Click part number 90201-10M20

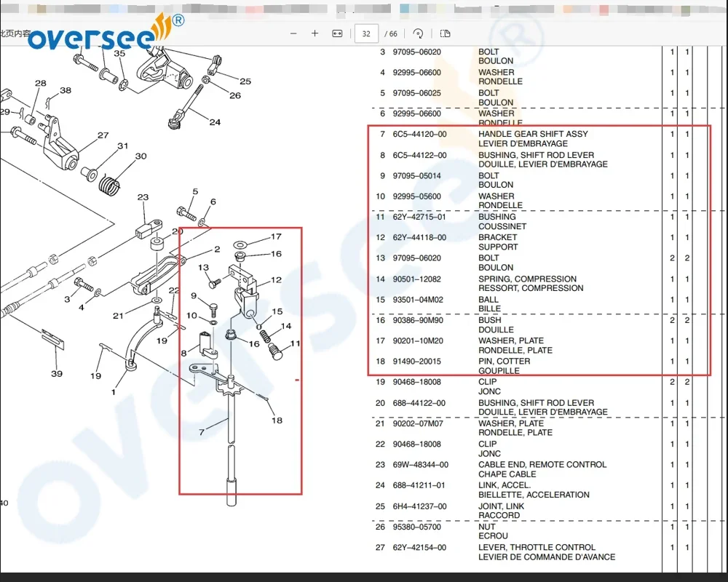(418, 340)
